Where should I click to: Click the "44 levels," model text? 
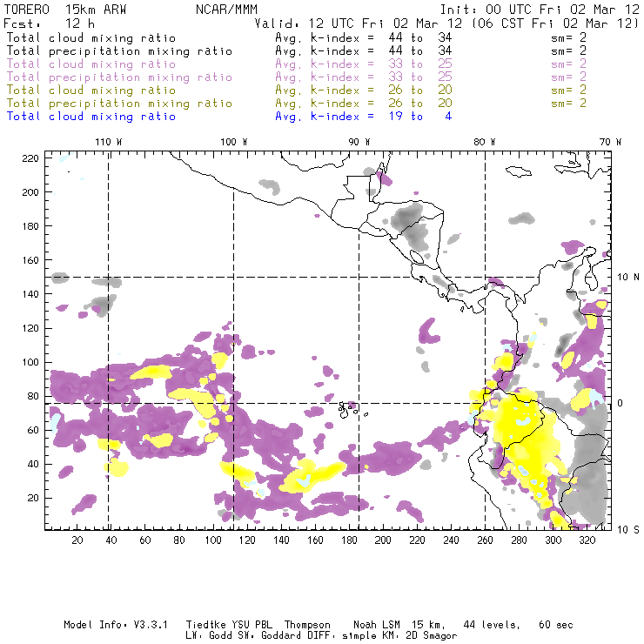pyautogui.click(x=492, y=625)
